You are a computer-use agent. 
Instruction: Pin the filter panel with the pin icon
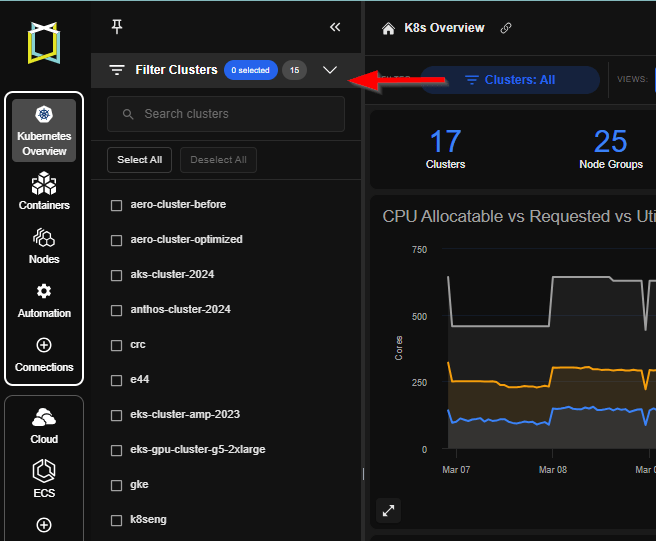117,27
